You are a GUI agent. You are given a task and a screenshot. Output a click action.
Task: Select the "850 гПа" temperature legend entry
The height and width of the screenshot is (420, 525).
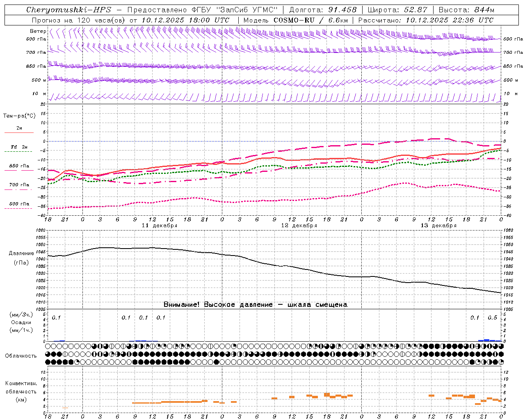(19, 166)
